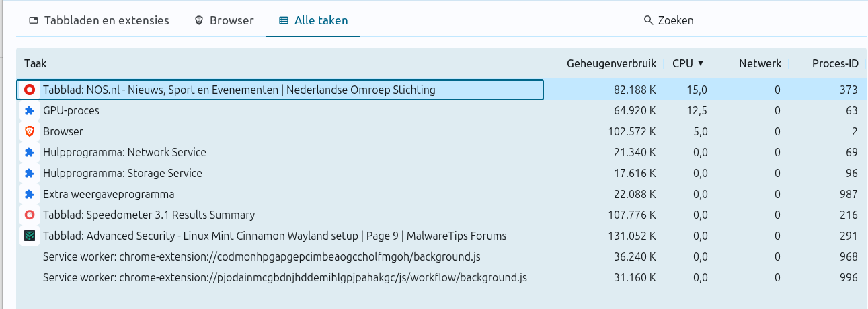Click the magnifier icon beside Zoeken
Screen dimensions: 868x309
pyautogui.click(x=649, y=20)
